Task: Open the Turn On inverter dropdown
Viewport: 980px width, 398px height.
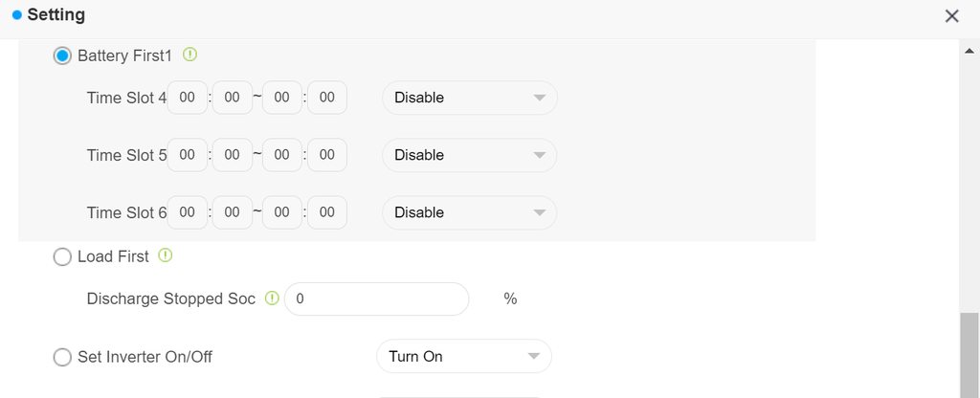Action: pos(464,357)
